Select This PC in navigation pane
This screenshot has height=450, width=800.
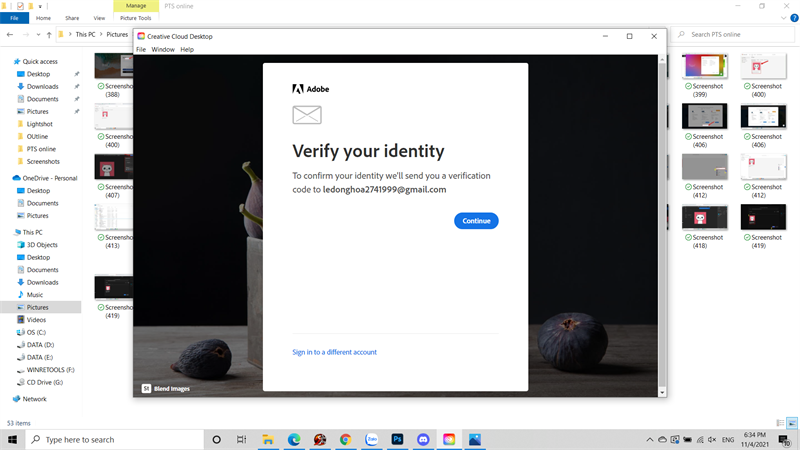point(32,232)
